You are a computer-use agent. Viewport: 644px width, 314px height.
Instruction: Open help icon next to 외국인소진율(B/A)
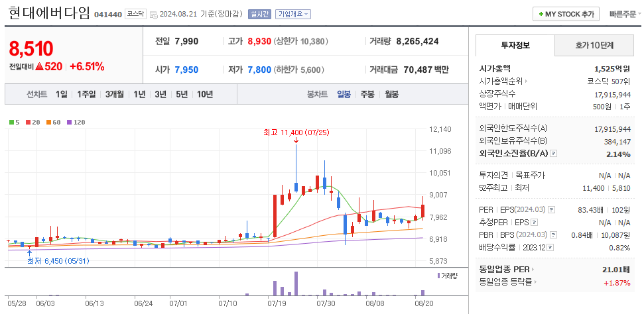[x=553, y=154]
